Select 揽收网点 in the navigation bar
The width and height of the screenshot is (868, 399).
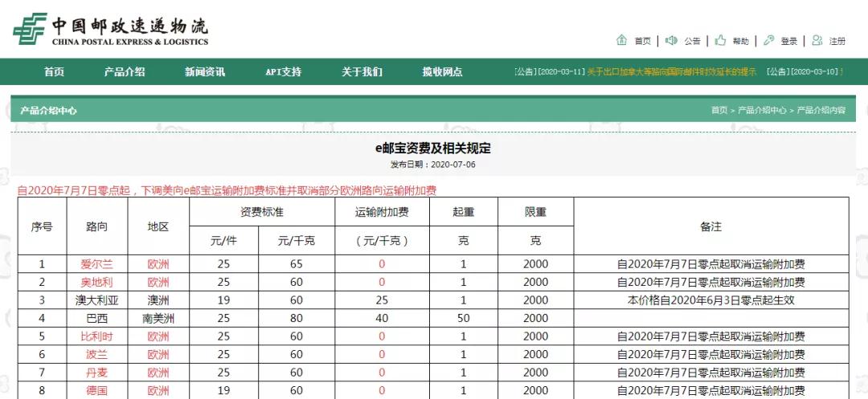[x=442, y=71]
